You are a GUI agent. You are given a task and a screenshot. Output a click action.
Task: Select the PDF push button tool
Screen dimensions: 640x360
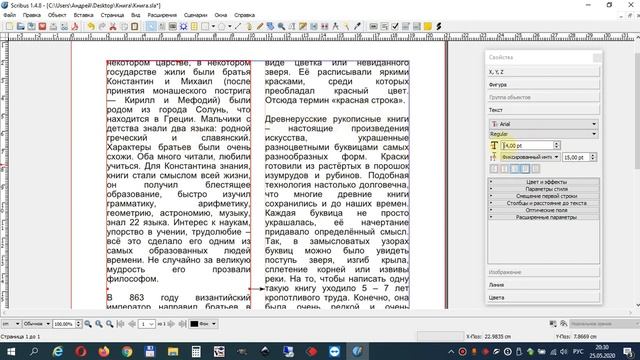[x=373, y=27]
